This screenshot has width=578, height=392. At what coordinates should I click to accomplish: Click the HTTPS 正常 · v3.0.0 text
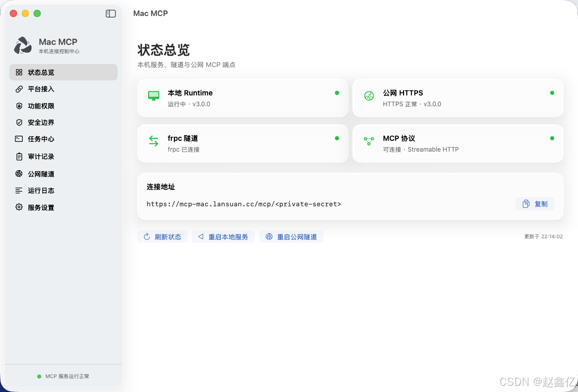412,104
